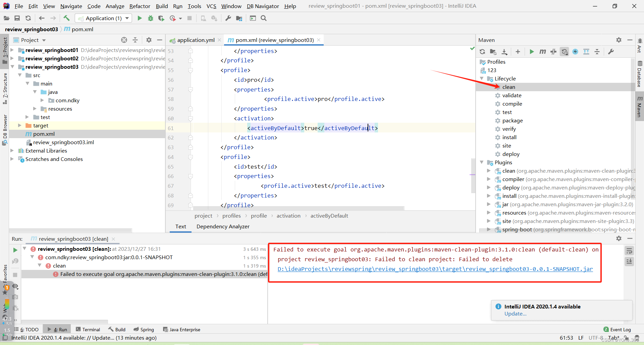Open the eye view filter in Run panel
The width and height of the screenshot is (644, 345).
(x=15, y=286)
